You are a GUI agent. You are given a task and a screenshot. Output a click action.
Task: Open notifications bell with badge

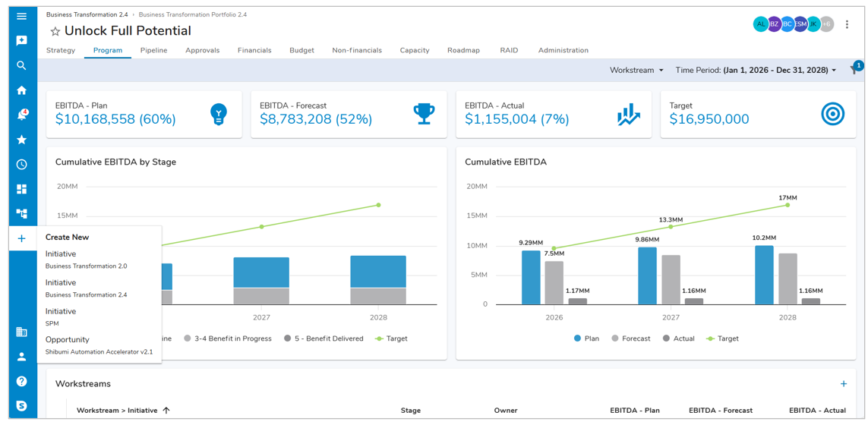point(21,115)
